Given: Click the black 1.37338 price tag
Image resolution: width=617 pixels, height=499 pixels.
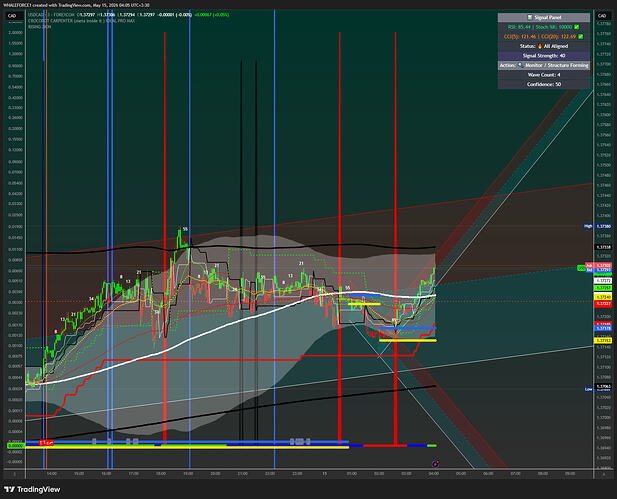Looking at the screenshot, I should (x=603, y=247).
